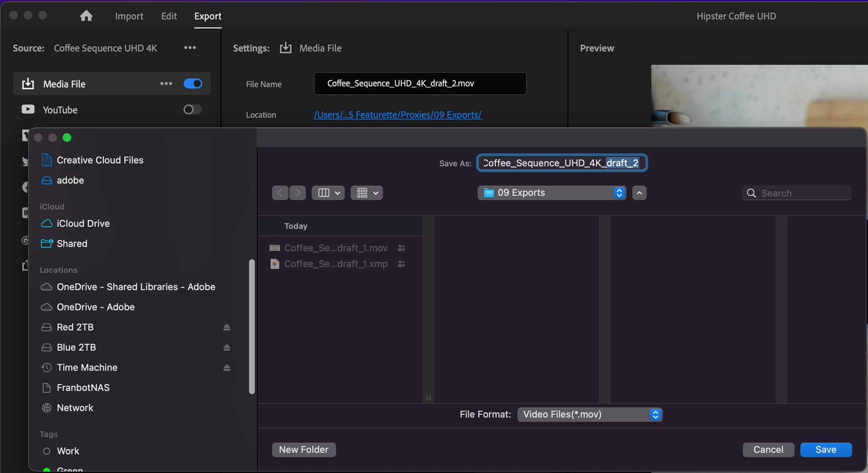Image resolution: width=868 pixels, height=473 pixels.
Task: Click the sidebar scrollbar in save dialog
Action: coord(252,326)
